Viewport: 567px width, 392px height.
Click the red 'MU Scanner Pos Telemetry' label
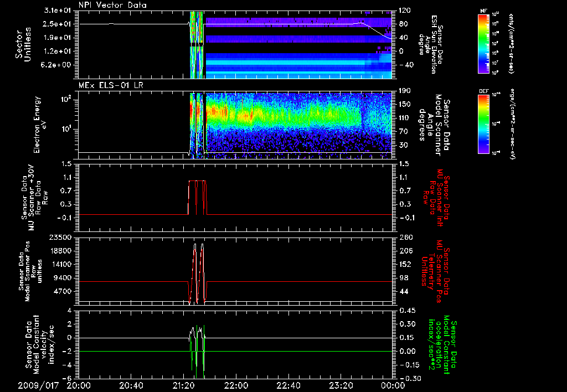[x=435, y=271]
